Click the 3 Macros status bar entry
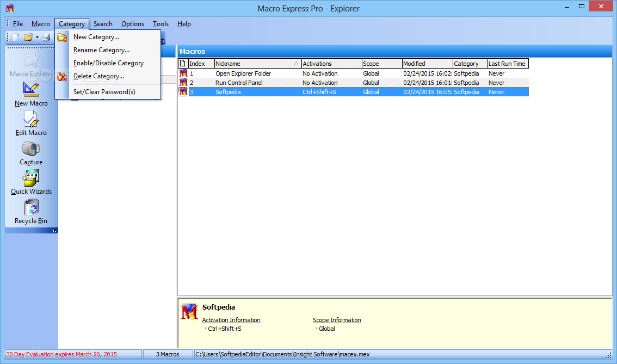 pos(168,354)
